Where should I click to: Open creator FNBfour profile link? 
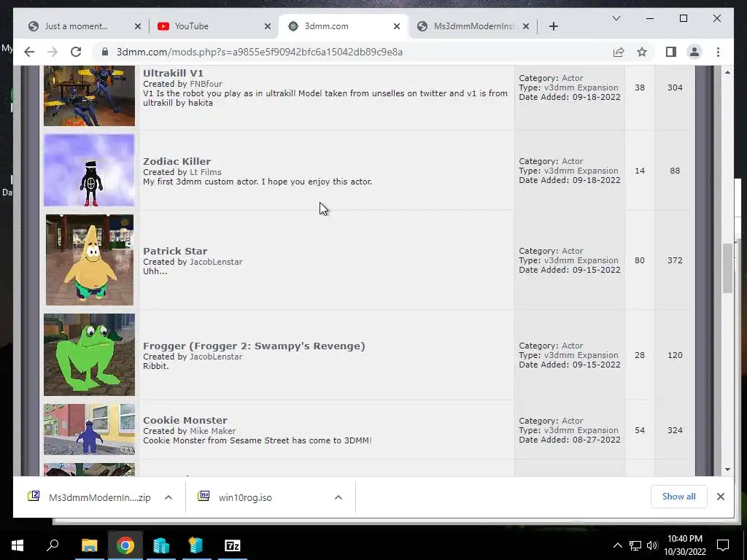tap(206, 84)
